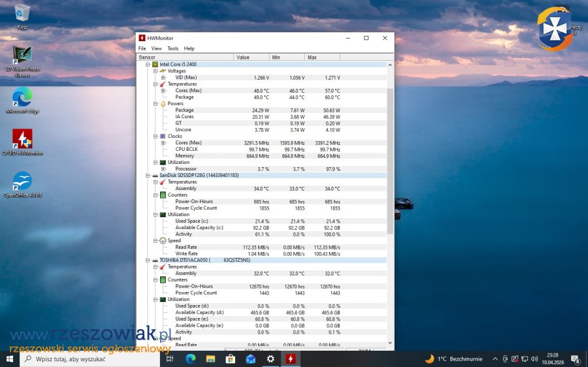Click the TOSHIBA DT01ACA050 drive icon
The height and width of the screenshot is (367, 588).
click(x=155, y=261)
